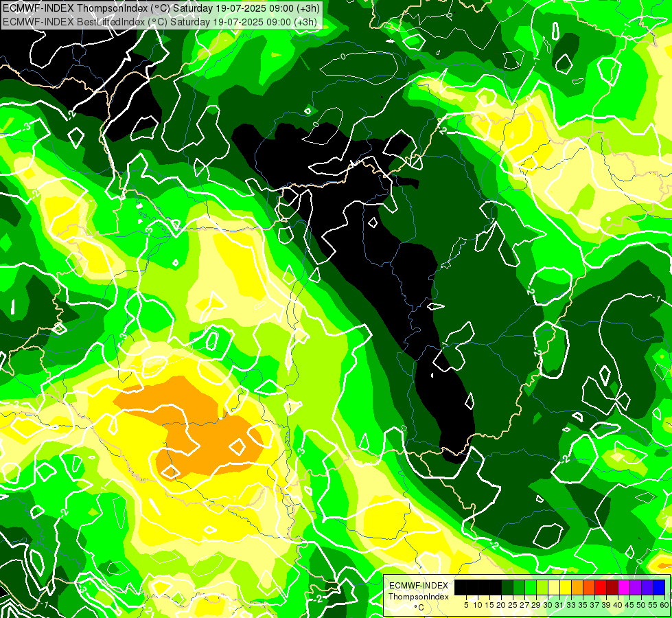Click the legend scale value 50
The height and width of the screenshot is (618, 672).
[x=642, y=605]
